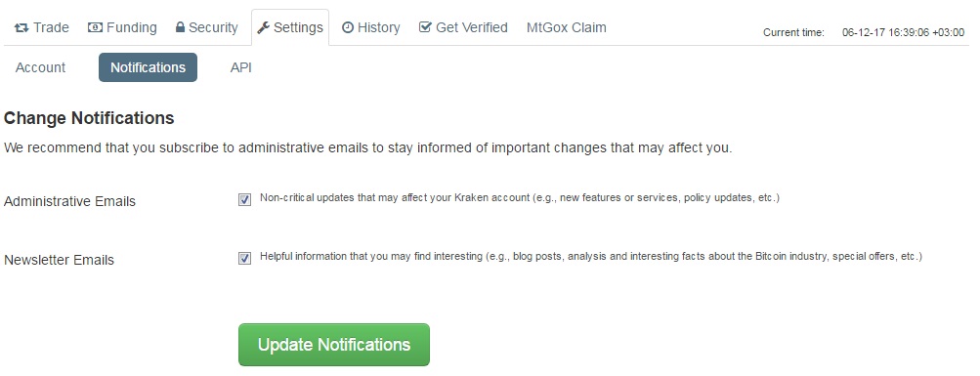980x376 pixels.
Task: Open the History tab
Action: click(371, 27)
